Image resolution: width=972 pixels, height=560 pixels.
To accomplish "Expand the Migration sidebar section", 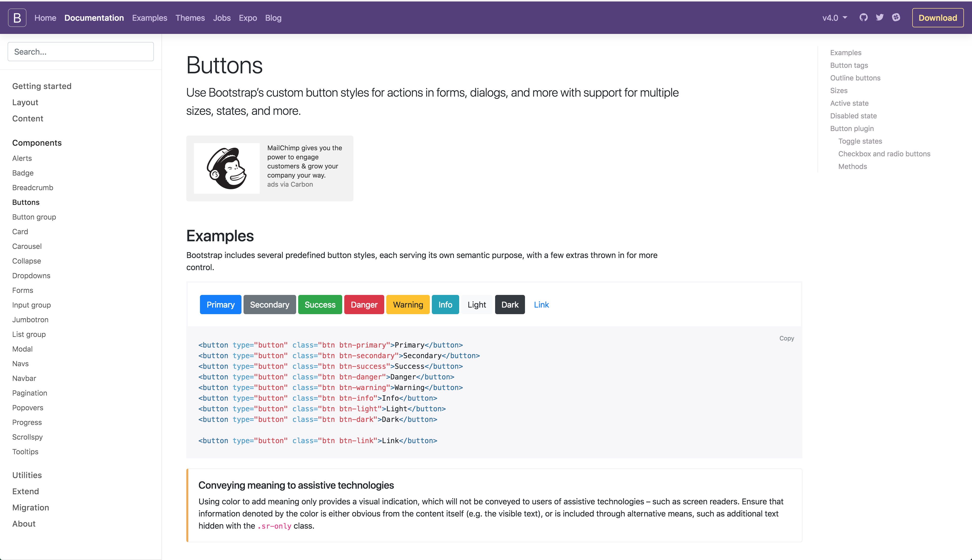I will pos(31,507).
